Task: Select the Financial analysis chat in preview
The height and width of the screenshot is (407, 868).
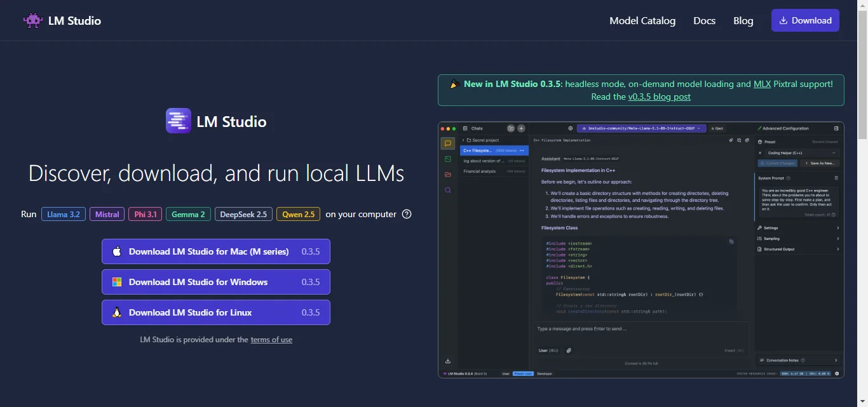Action: (494, 171)
